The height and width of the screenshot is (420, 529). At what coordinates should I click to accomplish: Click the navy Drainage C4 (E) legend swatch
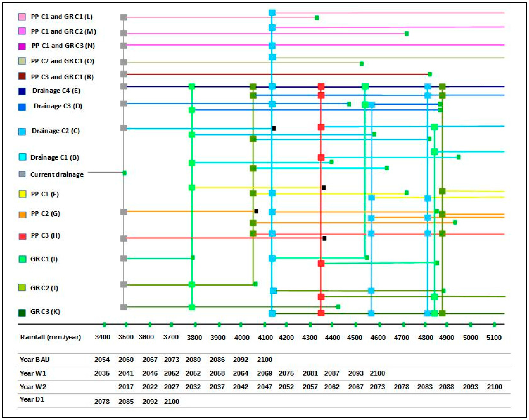click(22, 91)
